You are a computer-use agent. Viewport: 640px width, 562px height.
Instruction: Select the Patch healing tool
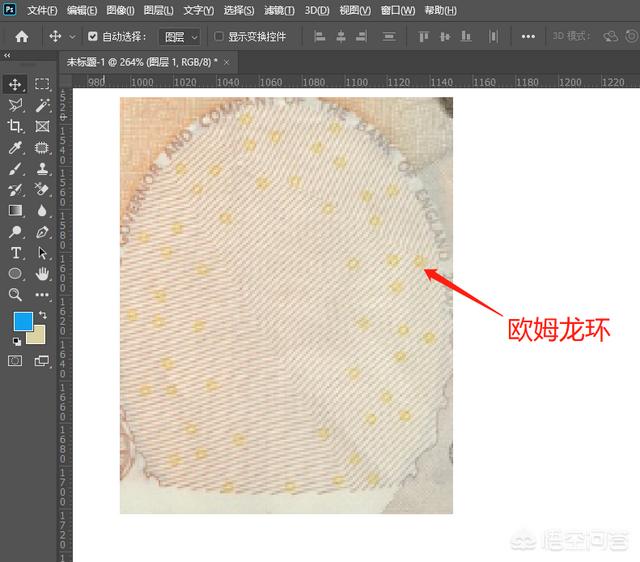tap(42, 147)
